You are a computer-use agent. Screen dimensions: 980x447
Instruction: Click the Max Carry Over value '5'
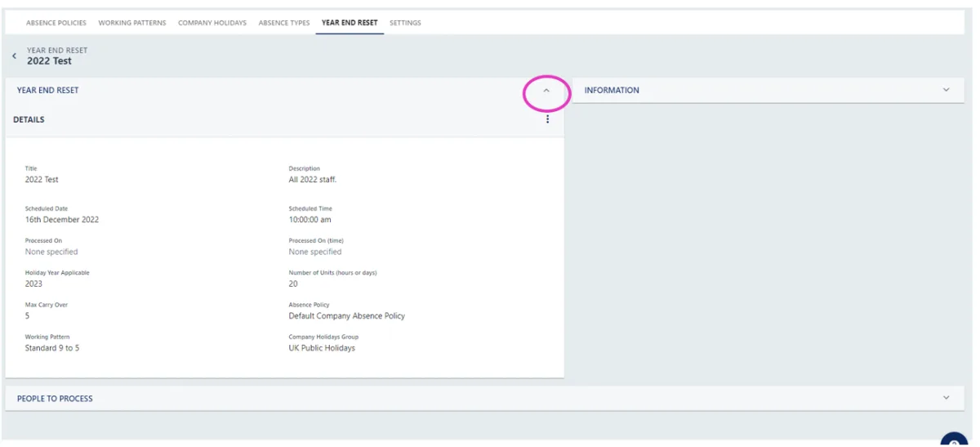pyautogui.click(x=28, y=315)
